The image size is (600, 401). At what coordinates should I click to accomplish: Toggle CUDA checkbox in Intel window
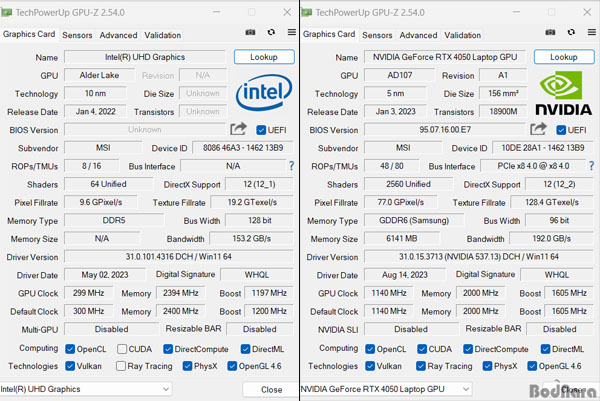tap(122, 349)
